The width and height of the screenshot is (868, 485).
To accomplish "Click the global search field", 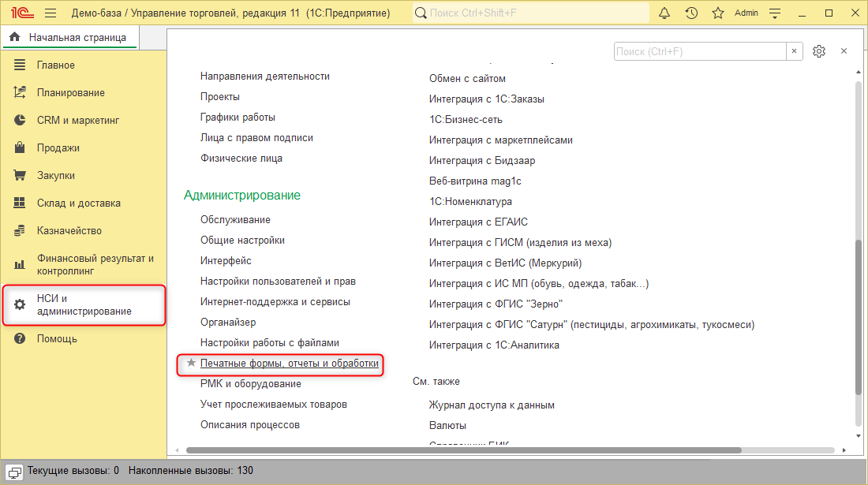I will click(530, 13).
